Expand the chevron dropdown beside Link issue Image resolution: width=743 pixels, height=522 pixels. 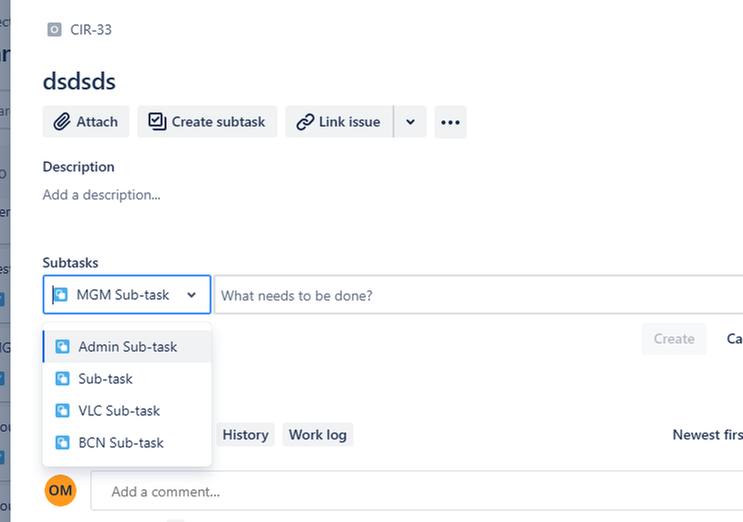410,122
